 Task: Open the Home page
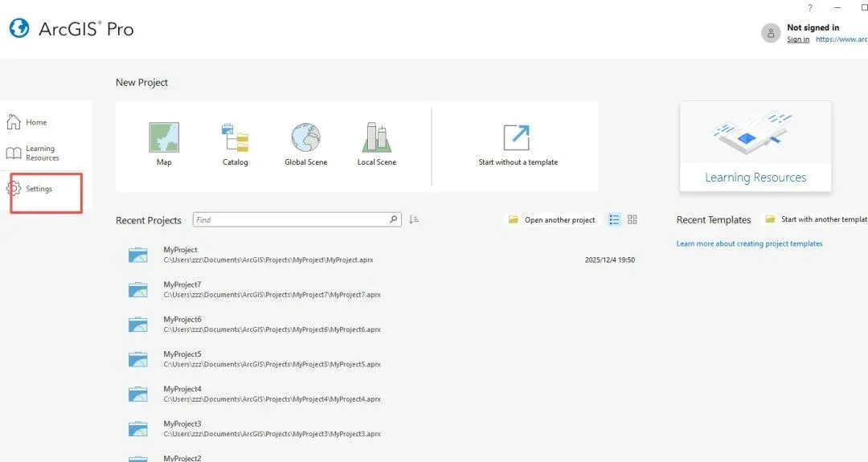pyautogui.click(x=27, y=122)
